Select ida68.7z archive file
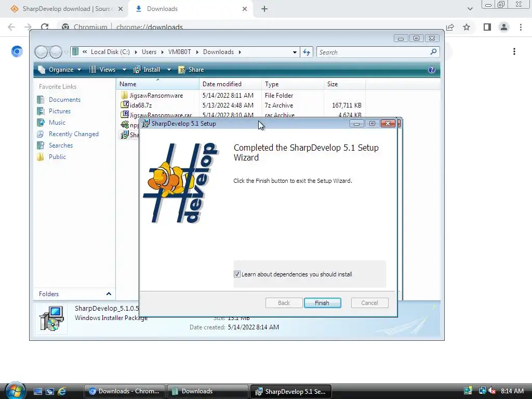The image size is (532, 399). [140, 105]
